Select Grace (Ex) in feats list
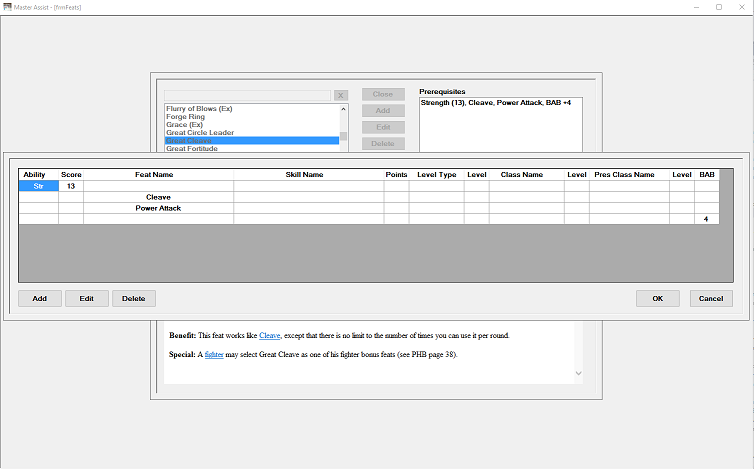754x469 pixels. (251, 125)
